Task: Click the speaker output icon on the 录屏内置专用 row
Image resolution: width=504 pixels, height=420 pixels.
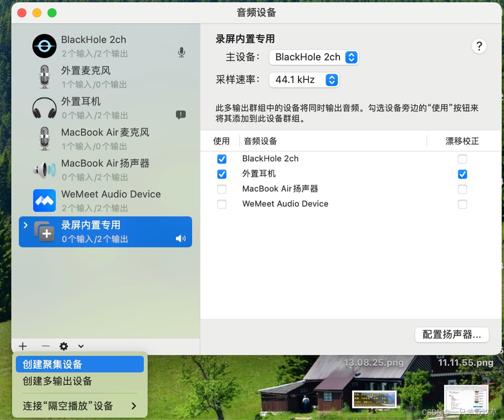Action: coord(181,238)
